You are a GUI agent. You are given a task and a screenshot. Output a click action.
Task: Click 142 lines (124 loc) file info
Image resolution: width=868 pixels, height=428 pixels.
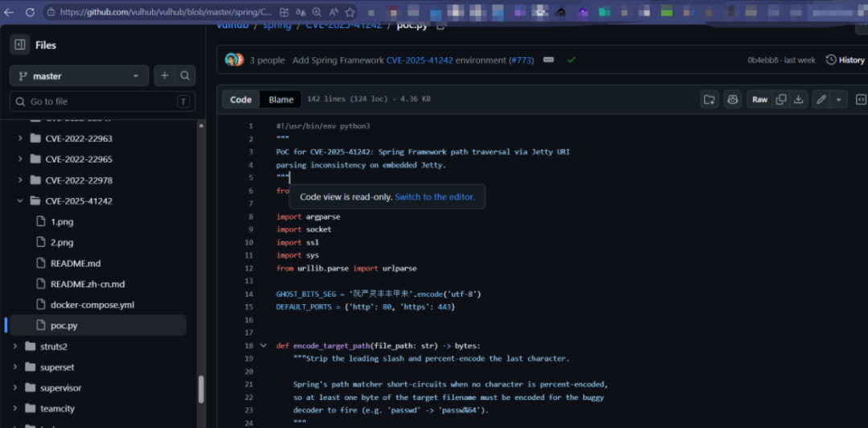(369, 99)
